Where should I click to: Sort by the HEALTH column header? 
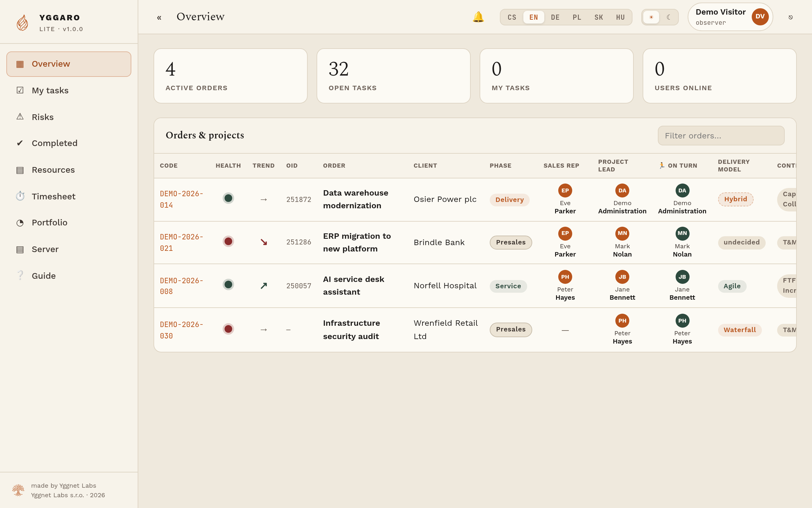click(x=228, y=166)
